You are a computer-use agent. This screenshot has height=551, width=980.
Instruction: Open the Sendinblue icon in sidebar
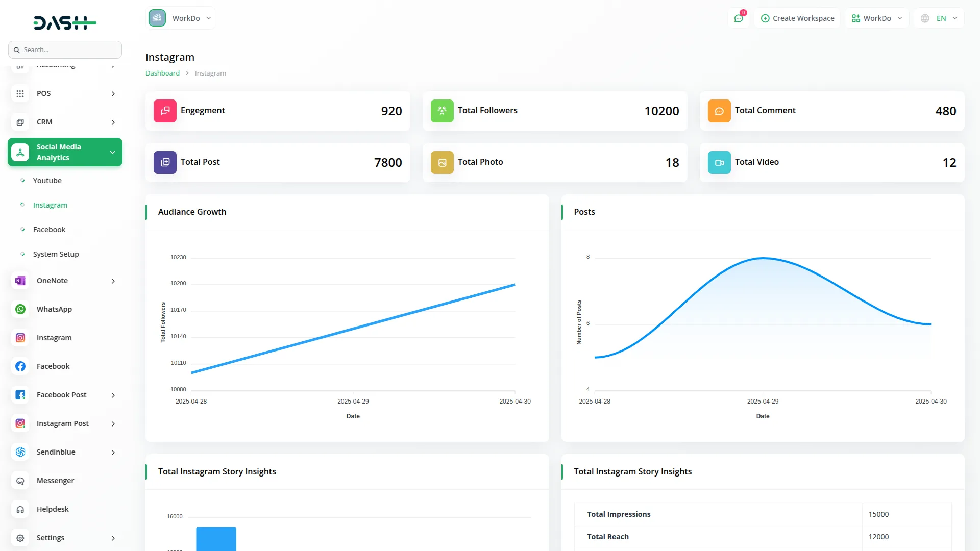(20, 452)
